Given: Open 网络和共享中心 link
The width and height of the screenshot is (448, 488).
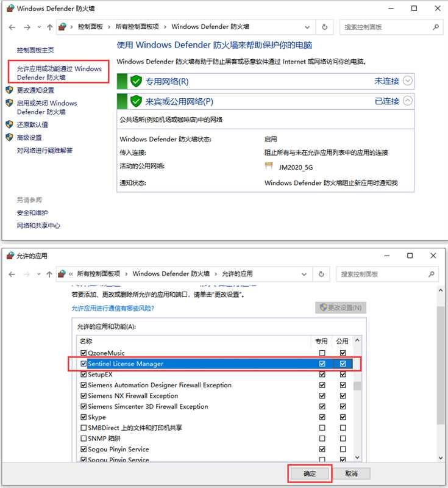Looking at the screenshot, I should [38, 226].
